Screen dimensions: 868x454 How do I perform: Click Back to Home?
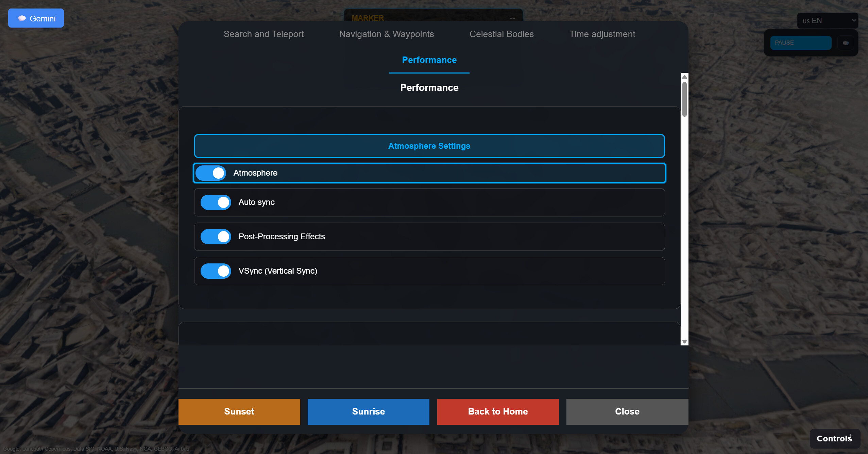pos(497,411)
